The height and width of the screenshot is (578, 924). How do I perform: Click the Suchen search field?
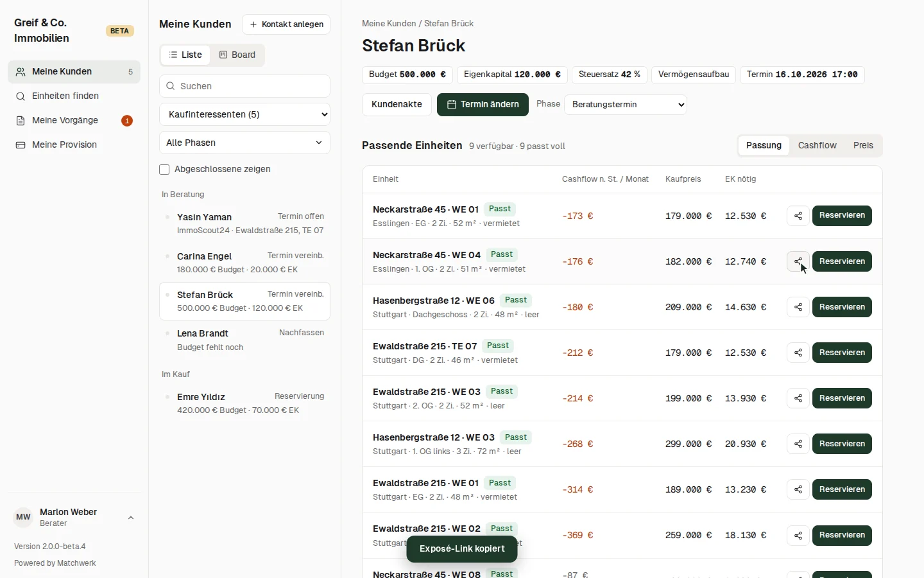coord(244,86)
